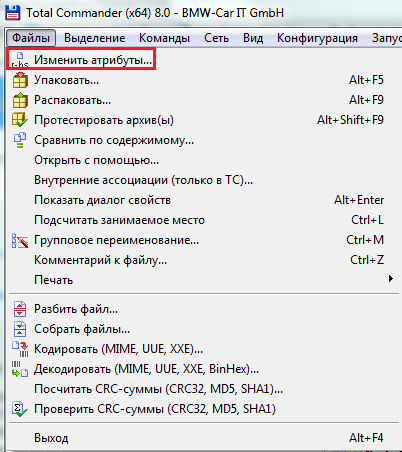Click the Alt+Shift+F9 shortcut text

click(x=350, y=120)
